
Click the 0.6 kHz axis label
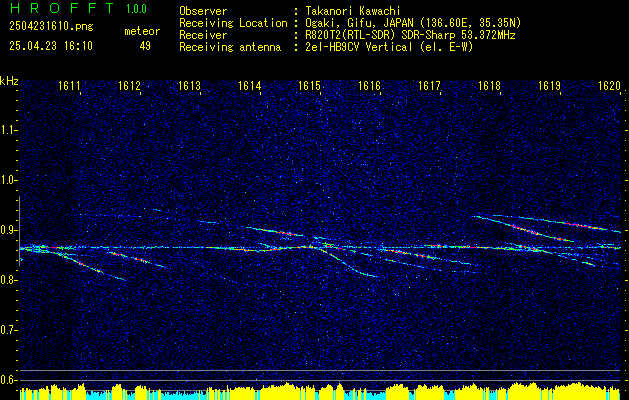7,380
